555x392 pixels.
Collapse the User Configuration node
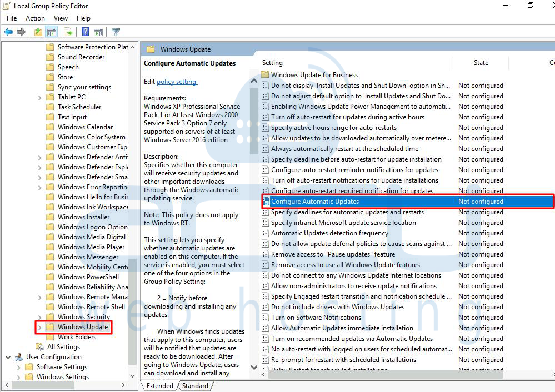(8, 357)
